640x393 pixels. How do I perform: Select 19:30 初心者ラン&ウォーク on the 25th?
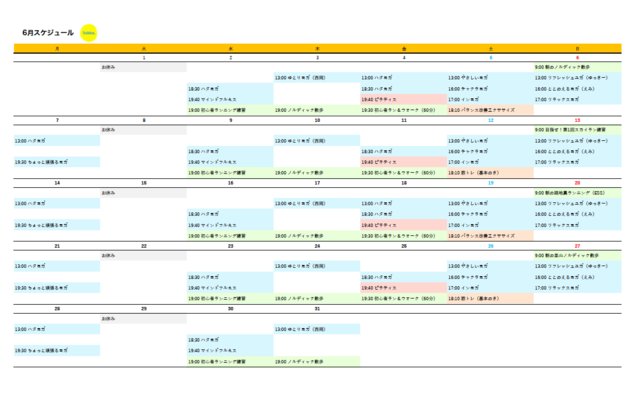click(404, 299)
